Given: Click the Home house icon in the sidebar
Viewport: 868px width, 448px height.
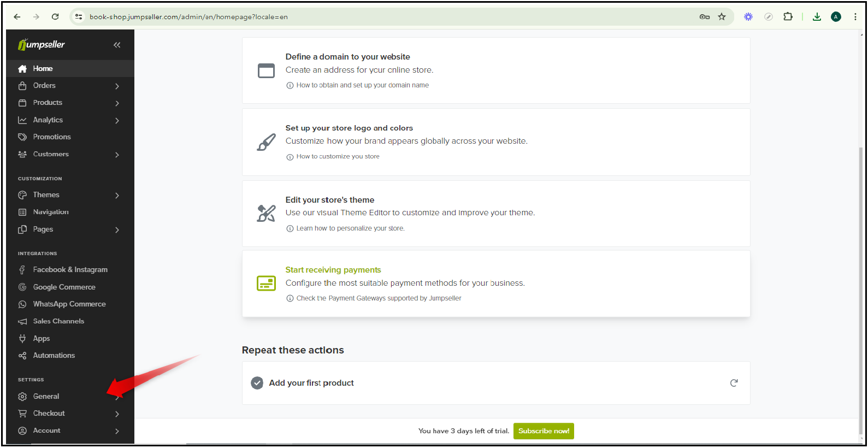Looking at the screenshot, I should tap(22, 69).
